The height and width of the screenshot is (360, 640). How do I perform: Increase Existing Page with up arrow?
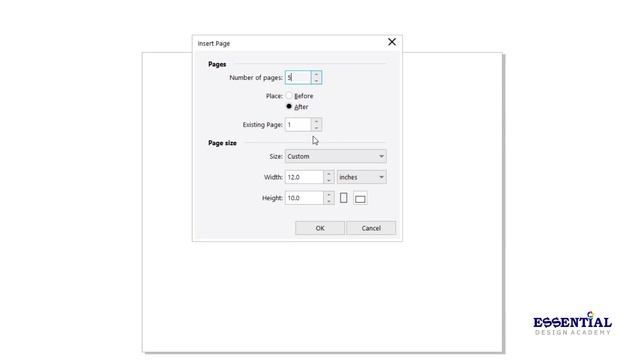coord(316,121)
